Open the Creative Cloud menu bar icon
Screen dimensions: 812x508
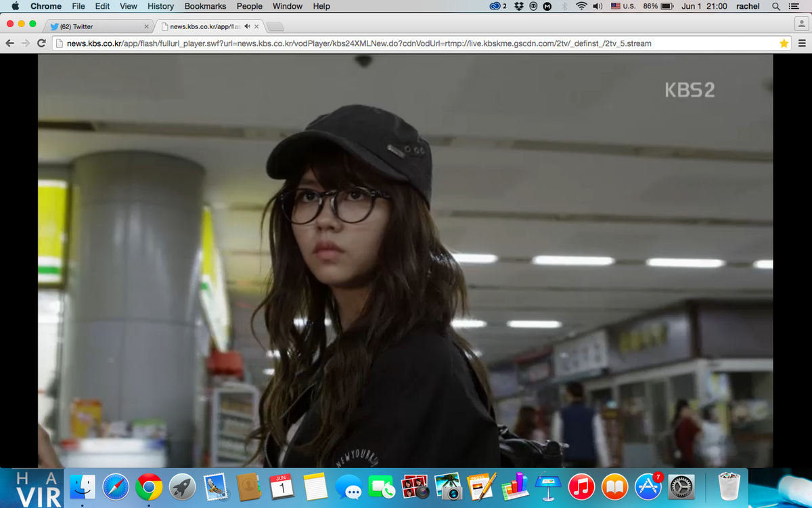coord(498,6)
